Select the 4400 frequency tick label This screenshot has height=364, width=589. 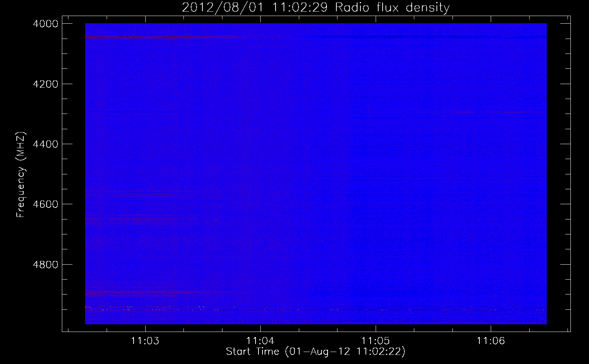pyautogui.click(x=46, y=144)
